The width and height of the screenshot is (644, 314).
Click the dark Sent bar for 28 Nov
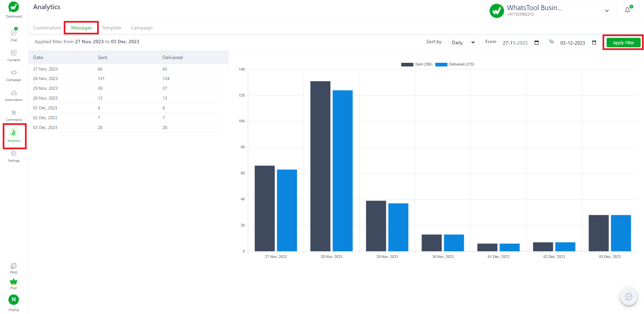tap(320, 166)
